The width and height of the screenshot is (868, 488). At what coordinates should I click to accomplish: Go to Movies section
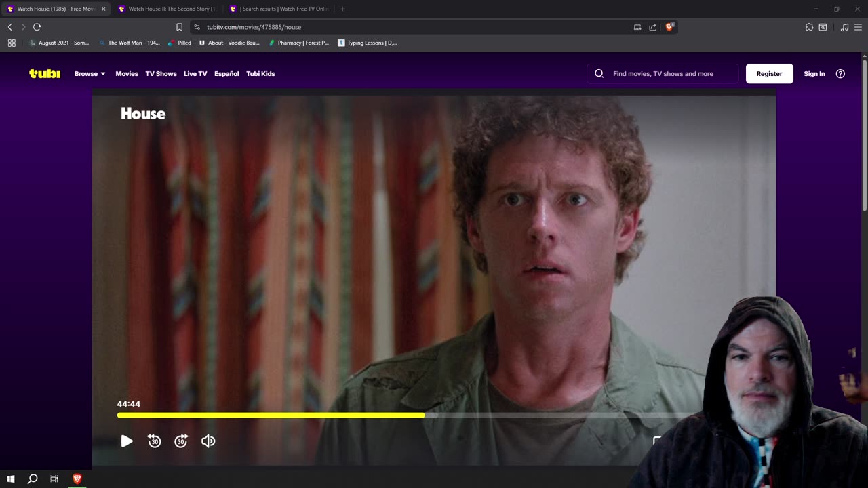click(x=127, y=73)
